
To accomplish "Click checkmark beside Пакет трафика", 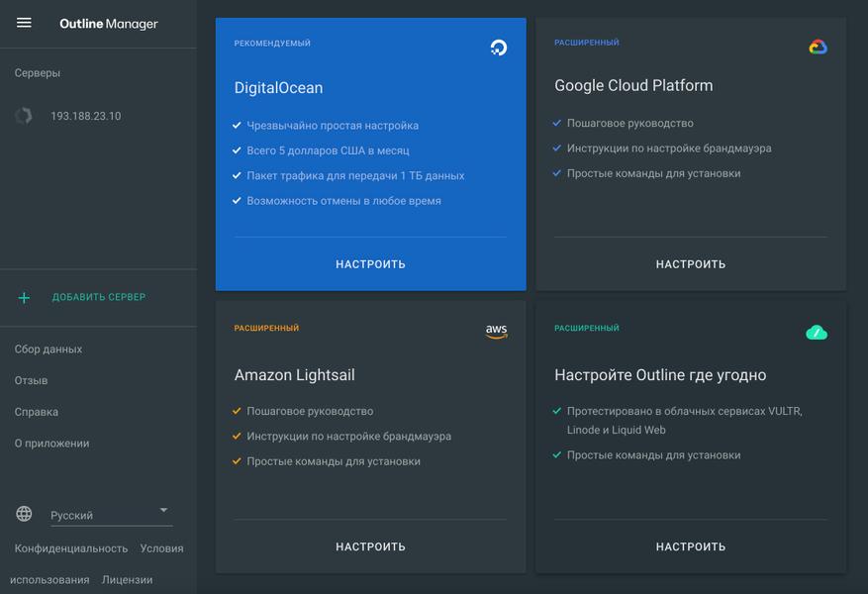I will tap(237, 175).
